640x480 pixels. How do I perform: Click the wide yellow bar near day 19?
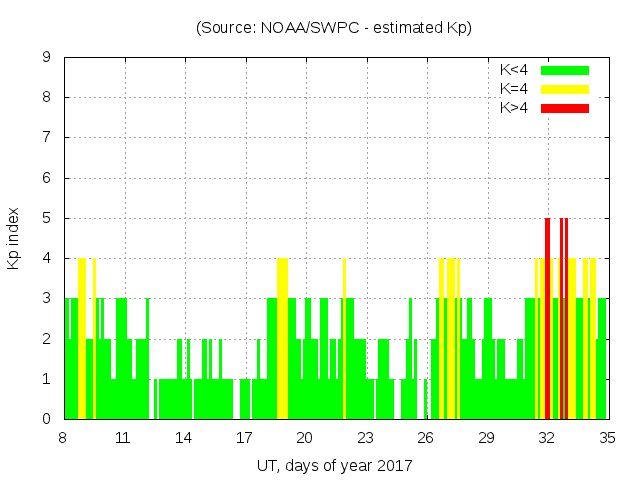coord(282,338)
